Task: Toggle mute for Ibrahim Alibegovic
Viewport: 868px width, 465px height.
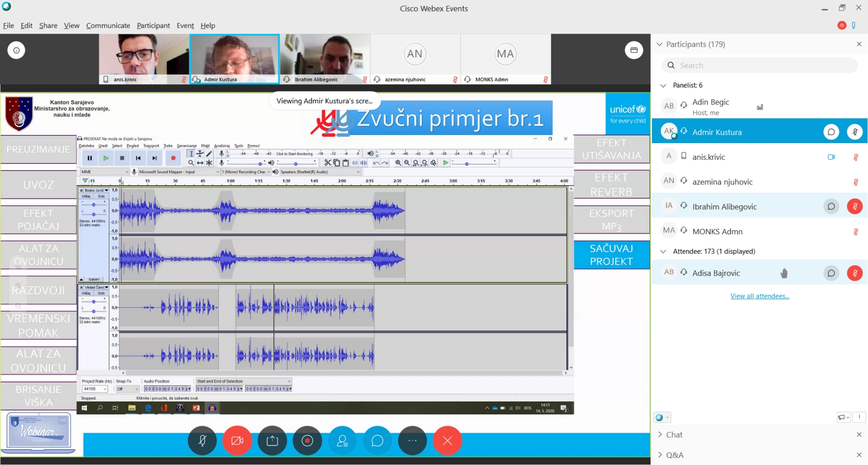Action: coord(854,206)
